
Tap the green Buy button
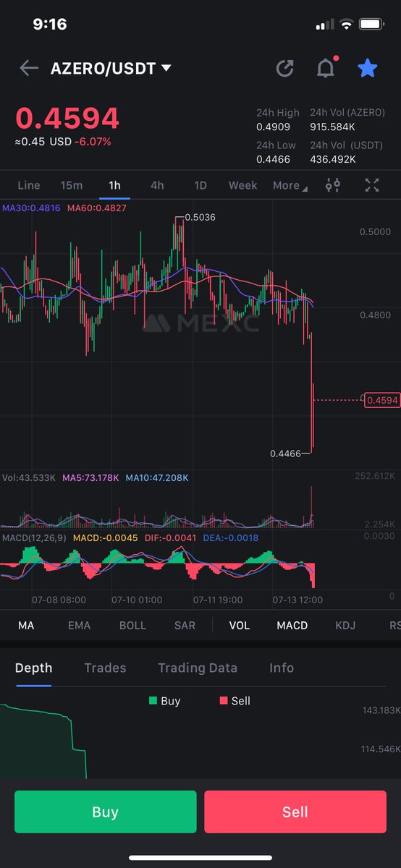point(106,812)
